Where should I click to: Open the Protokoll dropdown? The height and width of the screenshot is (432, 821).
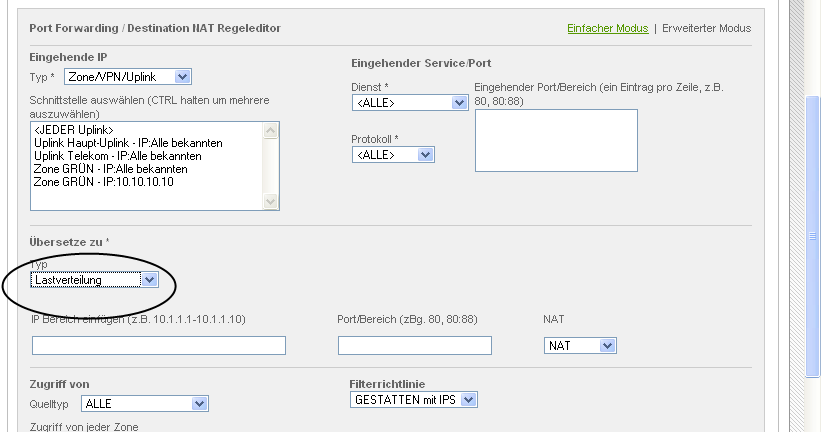393,154
